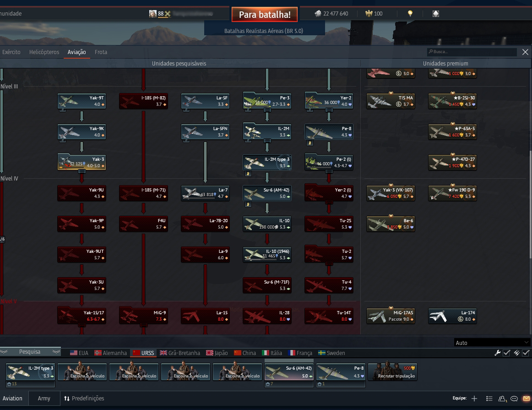Expand the Pe-3 aircraft group

pyautogui.click(x=267, y=101)
